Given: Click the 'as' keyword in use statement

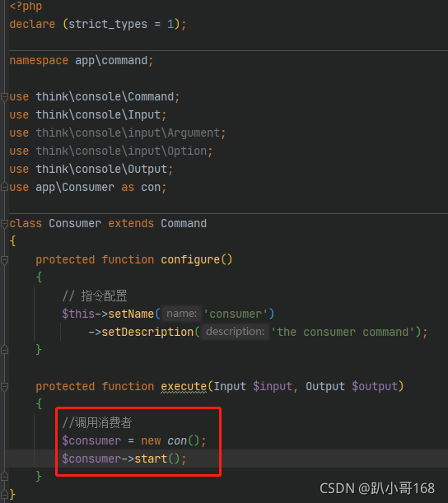Looking at the screenshot, I should point(128,188).
